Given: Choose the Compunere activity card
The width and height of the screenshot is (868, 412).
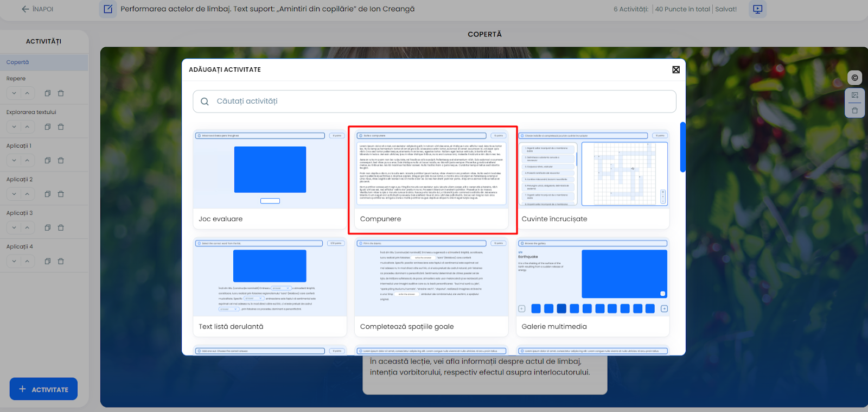Looking at the screenshot, I should (x=432, y=179).
